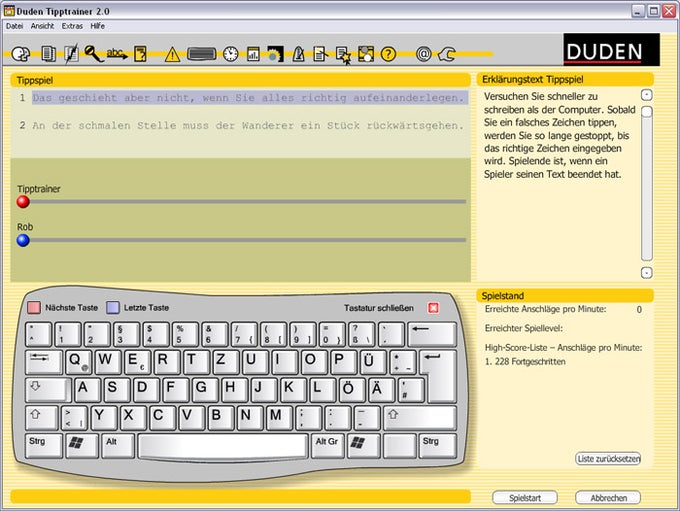
Task: Open the bar chart statistics icon
Action: click(253, 54)
